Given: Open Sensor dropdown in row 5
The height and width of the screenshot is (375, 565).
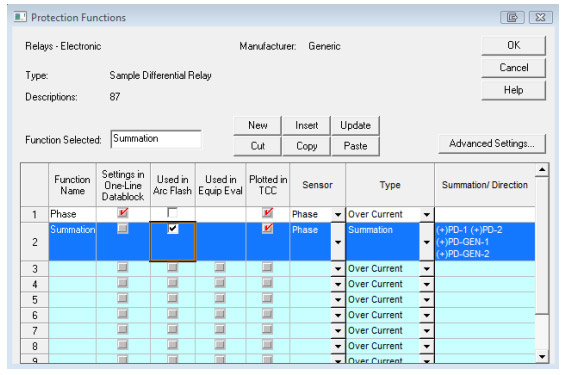Looking at the screenshot, I should coord(338,300).
